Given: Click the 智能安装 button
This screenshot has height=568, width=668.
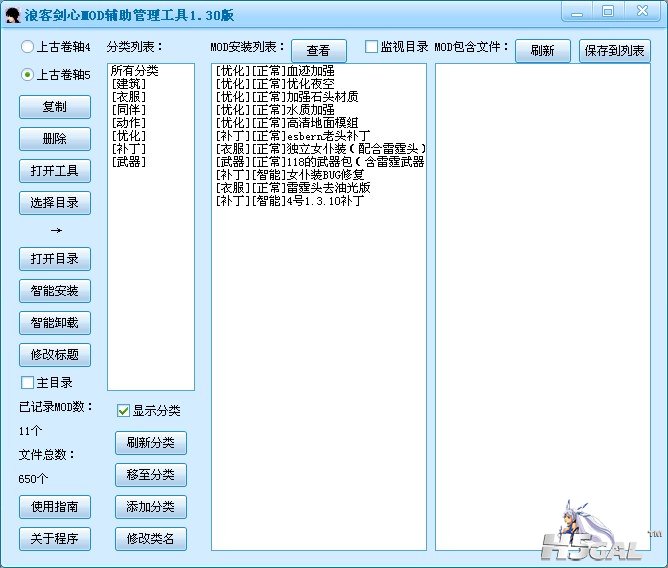Looking at the screenshot, I should tap(55, 291).
